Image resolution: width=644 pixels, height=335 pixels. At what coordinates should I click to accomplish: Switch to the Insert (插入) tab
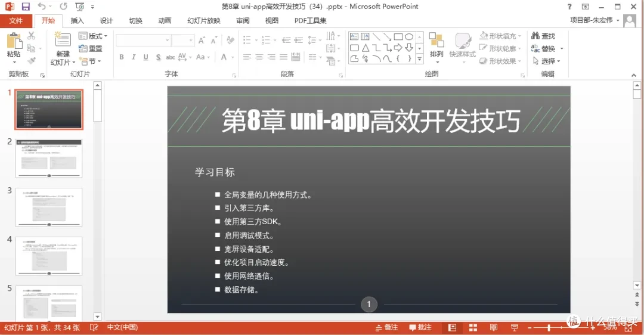point(77,20)
